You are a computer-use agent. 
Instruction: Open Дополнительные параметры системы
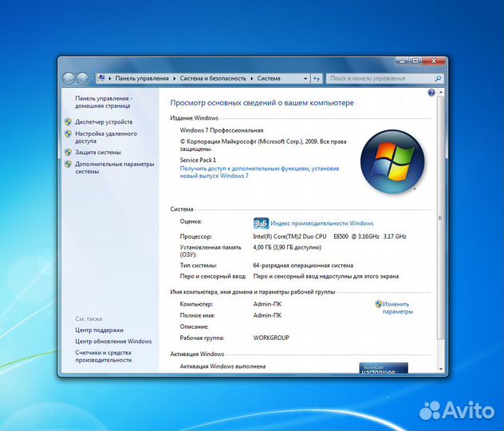[114, 168]
